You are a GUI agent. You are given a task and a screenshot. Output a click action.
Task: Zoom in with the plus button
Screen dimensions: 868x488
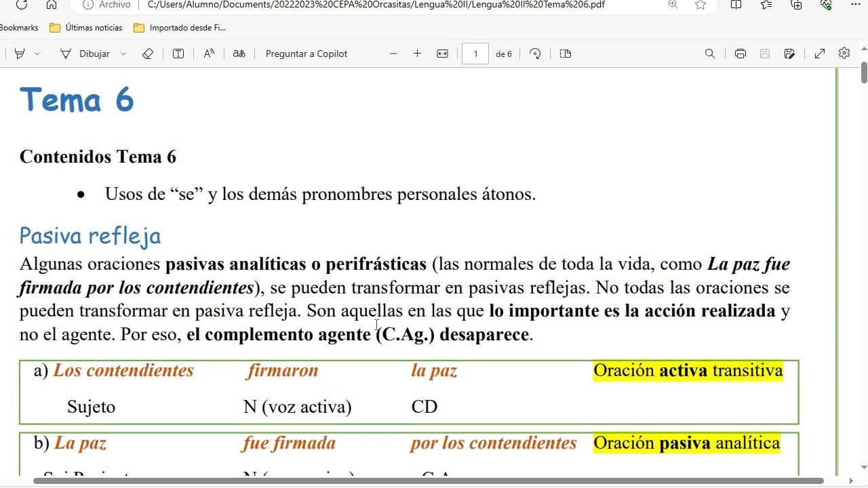tap(417, 54)
